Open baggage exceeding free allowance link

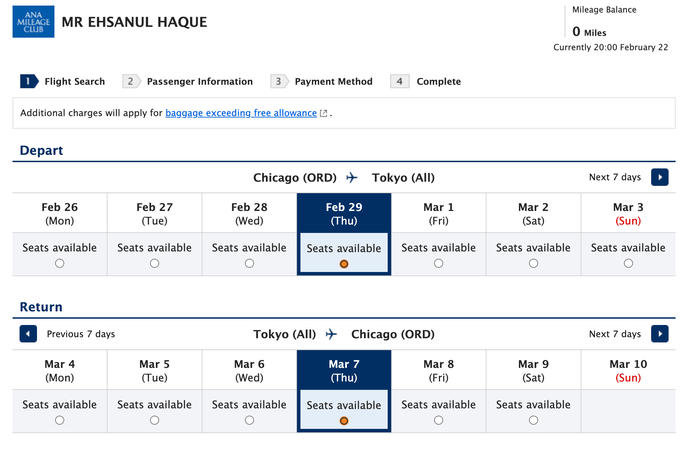coord(241,113)
